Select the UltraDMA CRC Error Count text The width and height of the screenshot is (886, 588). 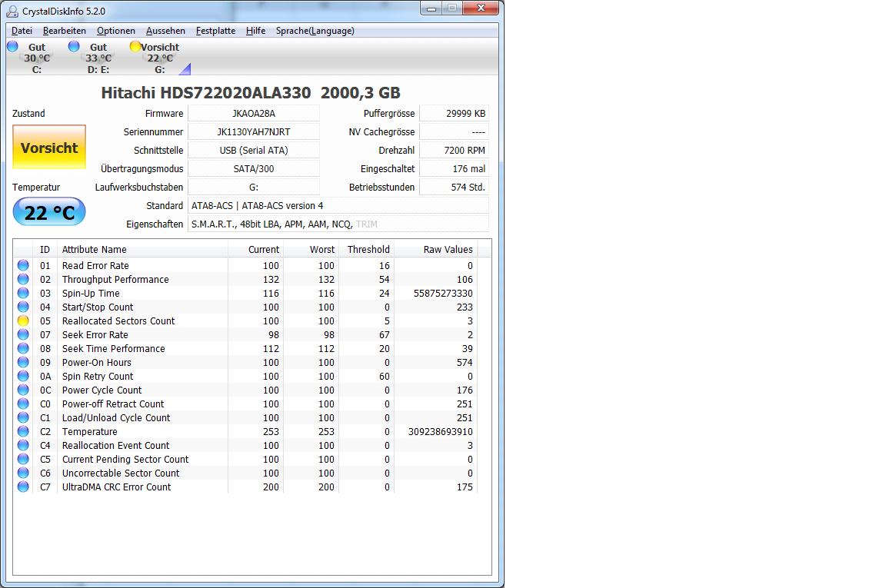[116, 487]
